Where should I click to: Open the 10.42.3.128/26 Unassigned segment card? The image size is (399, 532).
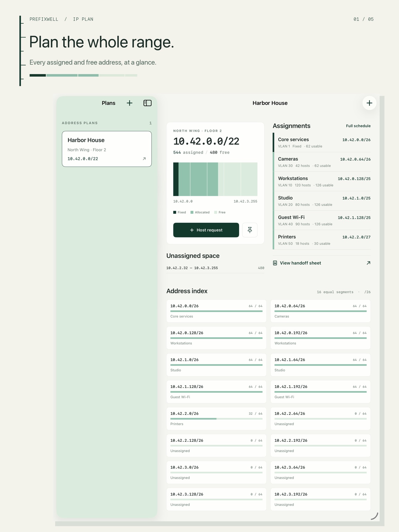[216, 499]
